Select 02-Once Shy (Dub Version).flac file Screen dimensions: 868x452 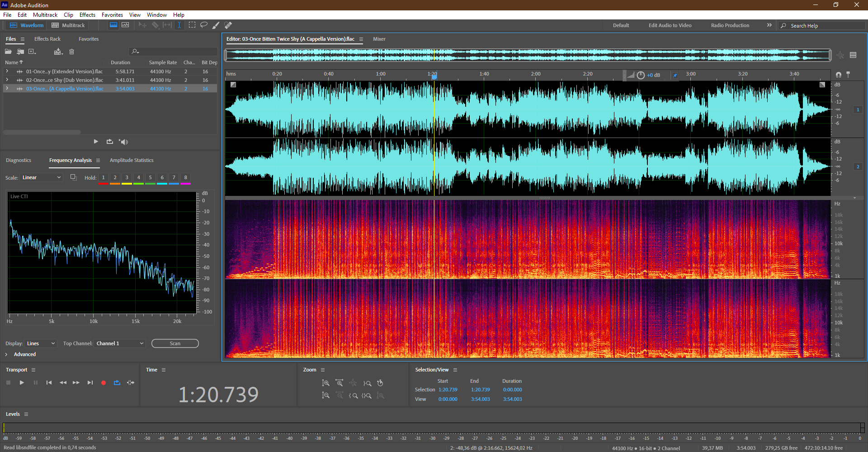click(65, 80)
